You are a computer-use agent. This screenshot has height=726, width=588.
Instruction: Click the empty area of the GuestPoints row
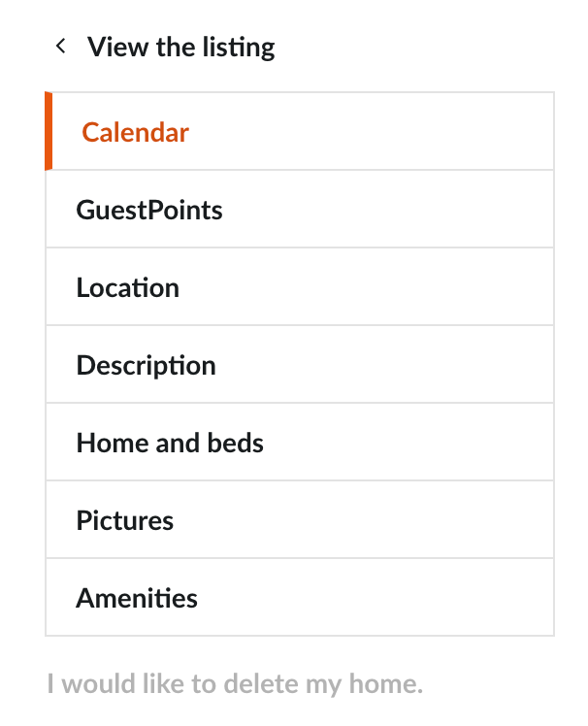(x=408, y=210)
